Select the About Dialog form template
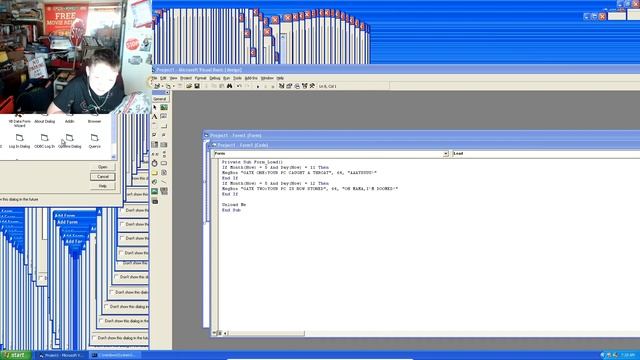 pyautogui.click(x=44, y=118)
